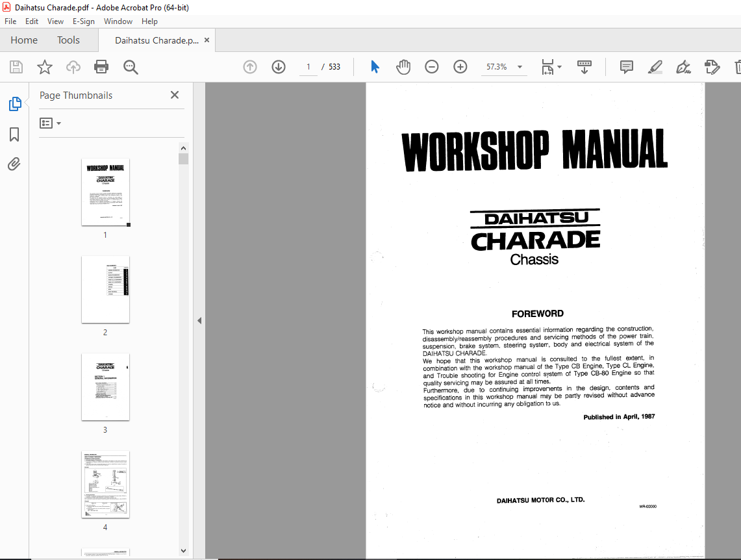Viewport: 741px width, 560px height.
Task: Click the upload to cloud icon
Action: pyautogui.click(x=73, y=67)
